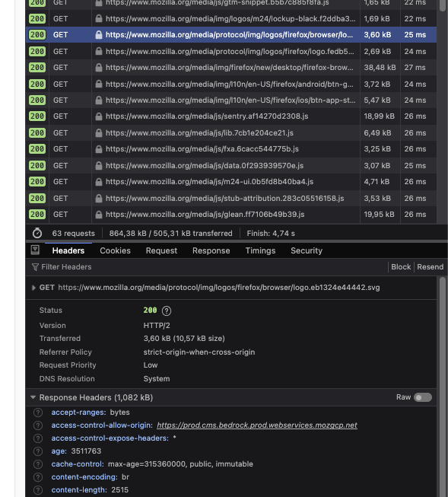Click lock icon on data.0f293939570e.js row
Image resolution: width=448 pixels, height=497 pixels.
pyautogui.click(x=99, y=165)
